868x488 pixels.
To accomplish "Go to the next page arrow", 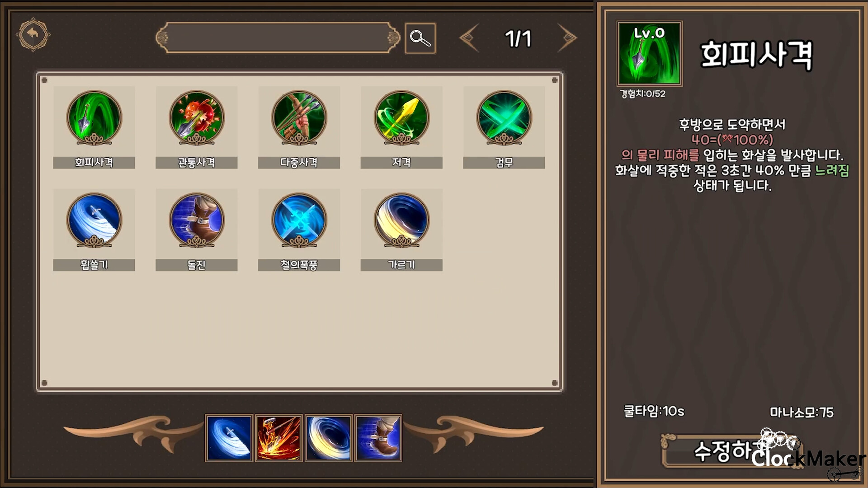I will coord(567,38).
